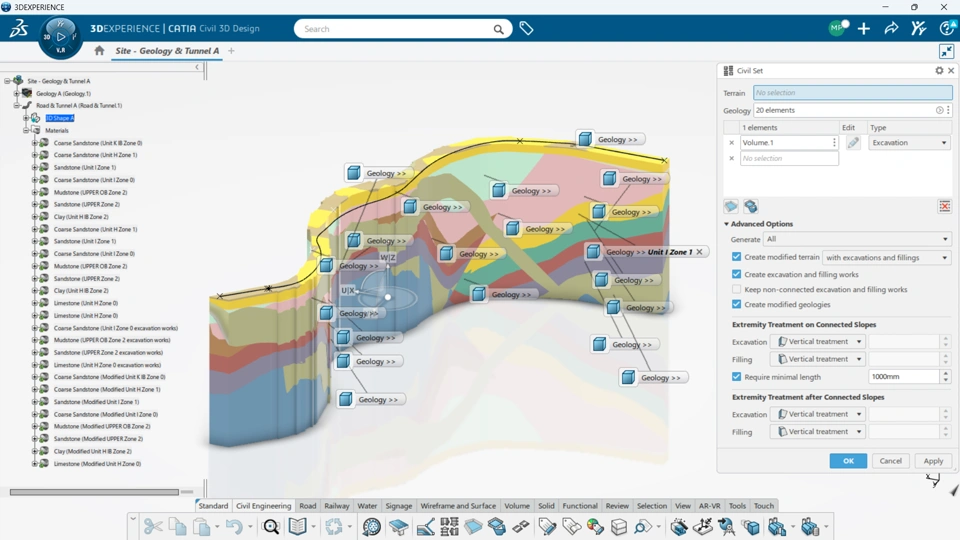Screen dimensions: 960x540
Task: Click the Cancel button
Action: [891, 461]
